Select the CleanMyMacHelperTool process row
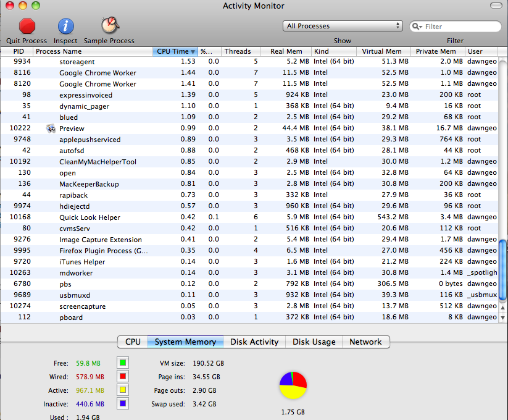Image resolution: width=508 pixels, height=420 pixels. 249,161
